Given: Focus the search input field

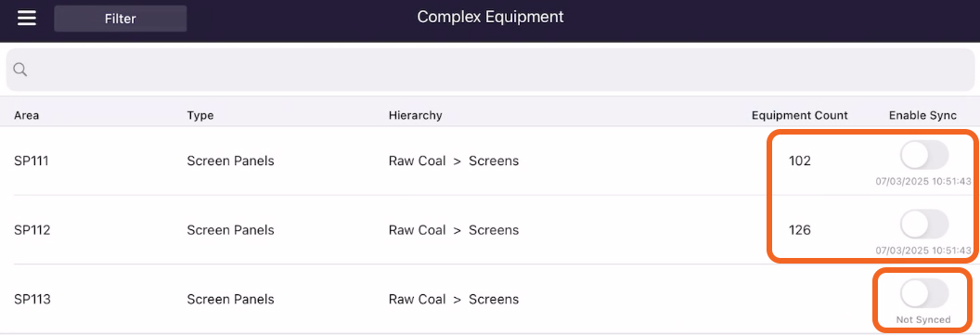Looking at the screenshot, I should [490, 70].
